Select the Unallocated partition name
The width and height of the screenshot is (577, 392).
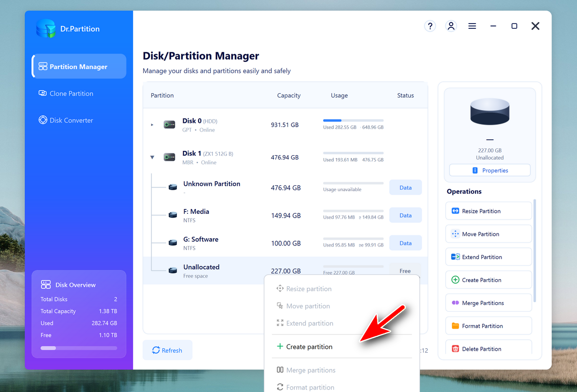(x=201, y=267)
